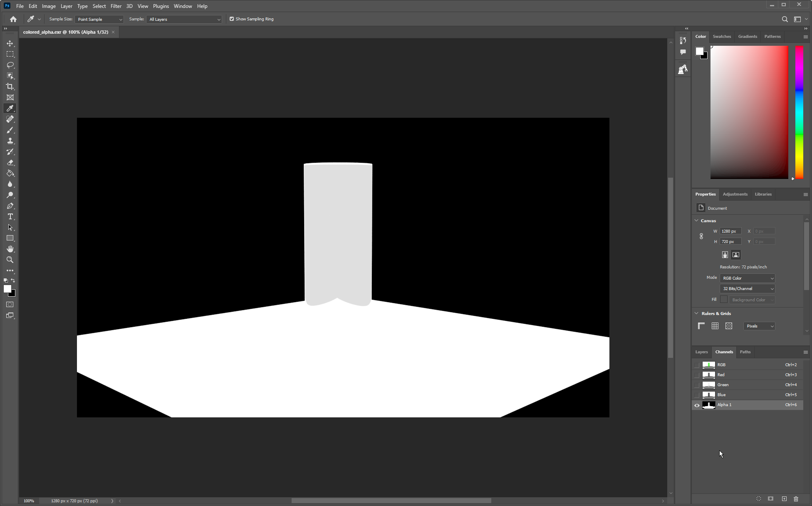Select the Alpha 1 channel row
The width and height of the screenshot is (812, 506).
748,405
